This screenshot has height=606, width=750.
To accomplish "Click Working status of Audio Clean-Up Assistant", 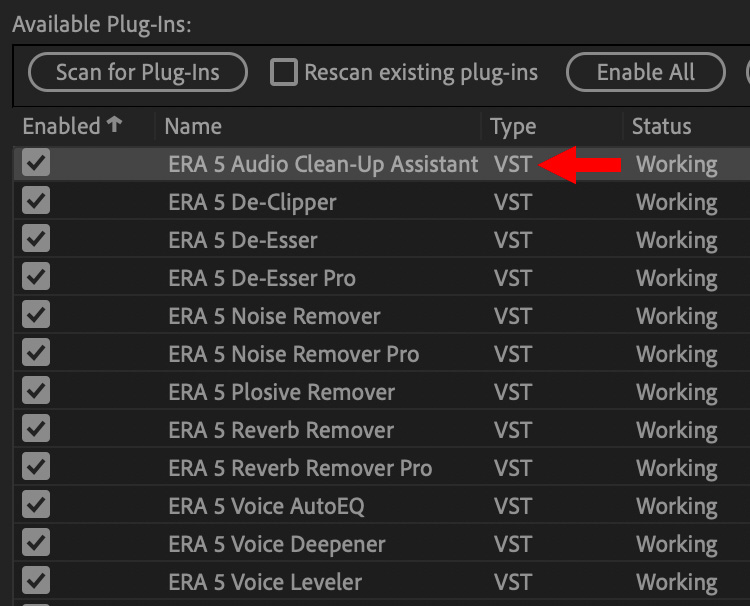I will (x=677, y=165).
